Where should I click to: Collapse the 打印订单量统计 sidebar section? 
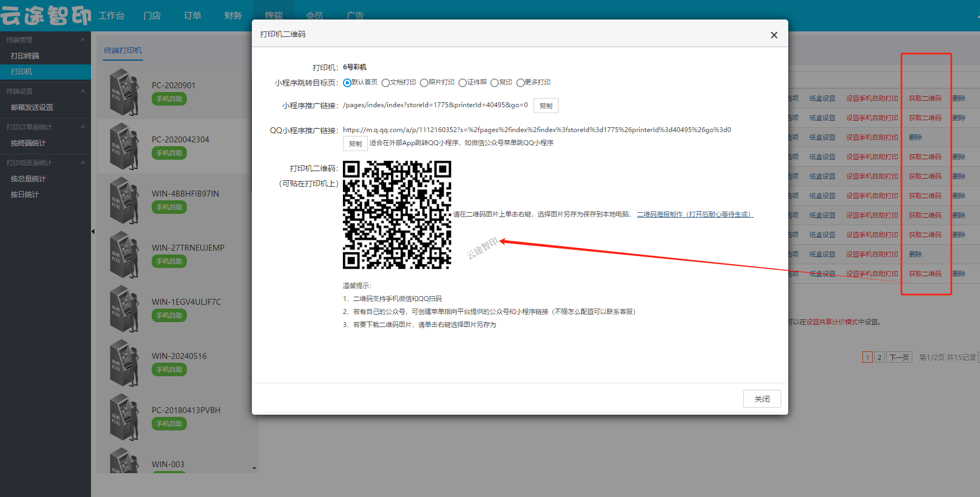click(83, 127)
